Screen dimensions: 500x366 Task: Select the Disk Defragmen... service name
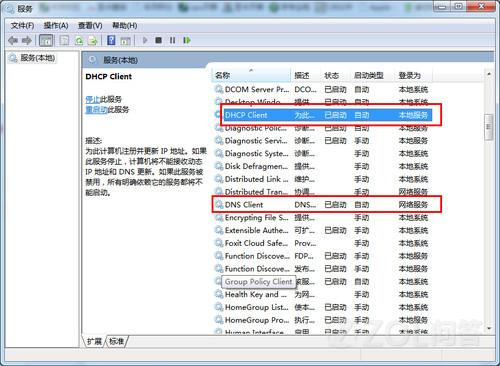point(256,166)
